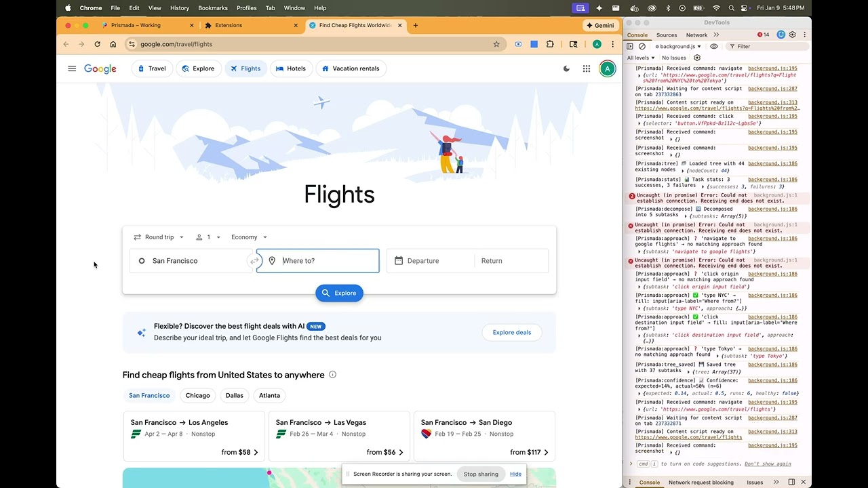Open the Network request blocking drawer tab

pyautogui.click(x=701, y=482)
